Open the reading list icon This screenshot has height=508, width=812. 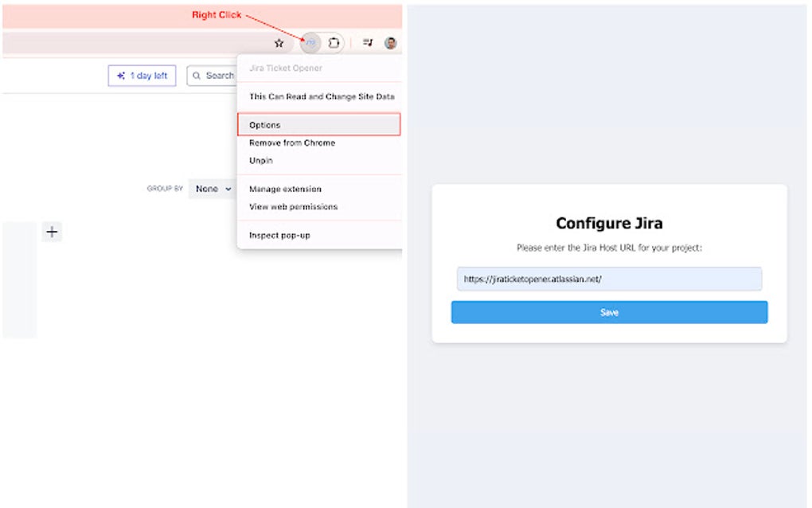368,42
